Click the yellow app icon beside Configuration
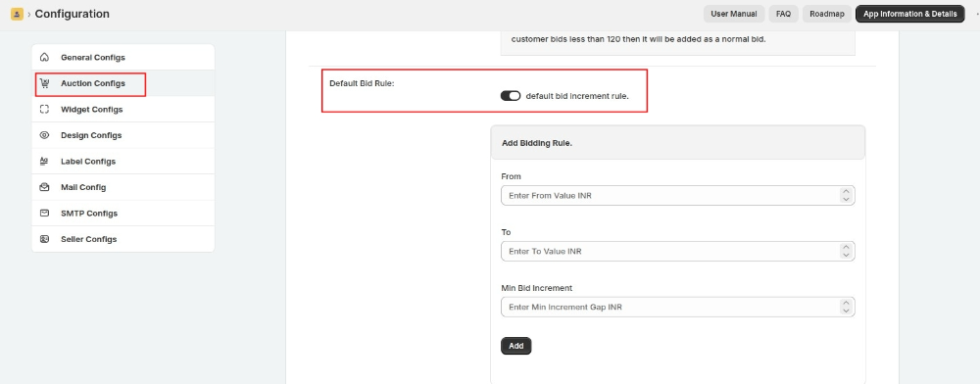 17,14
